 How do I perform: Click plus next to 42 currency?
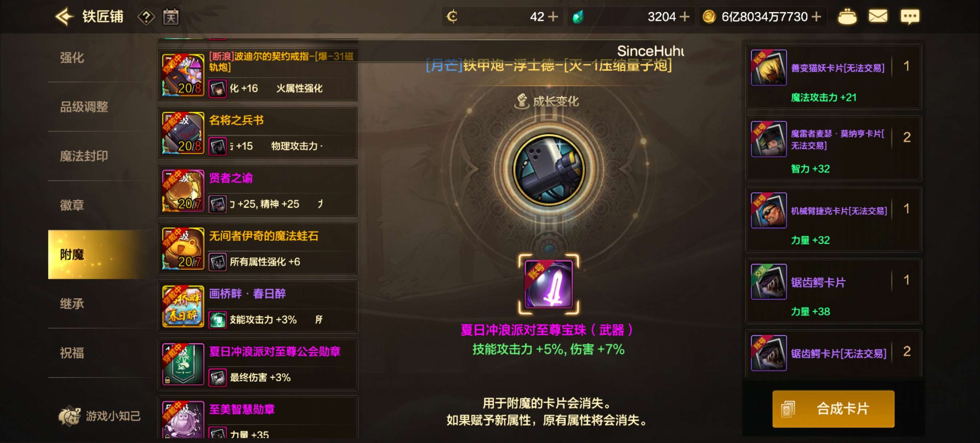click(552, 17)
